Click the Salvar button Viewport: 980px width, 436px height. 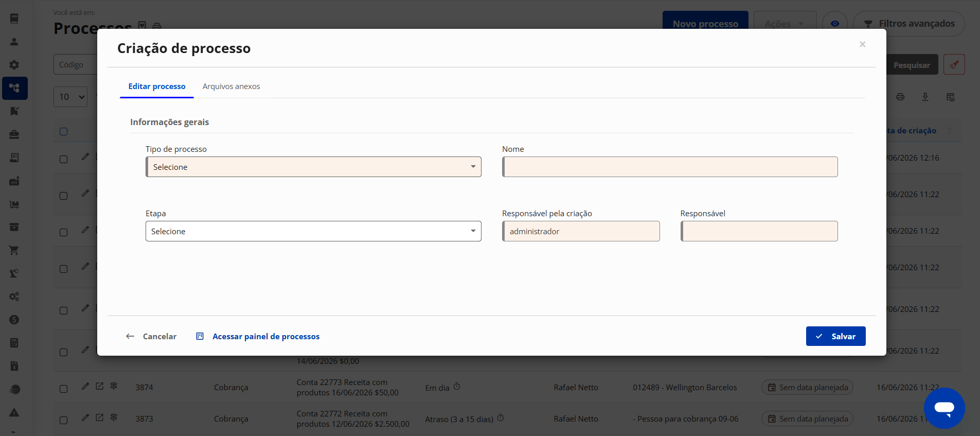click(835, 336)
